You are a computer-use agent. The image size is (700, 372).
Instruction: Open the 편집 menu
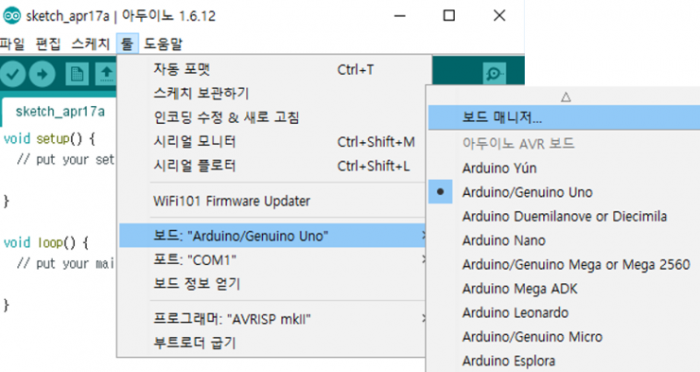coord(48,44)
